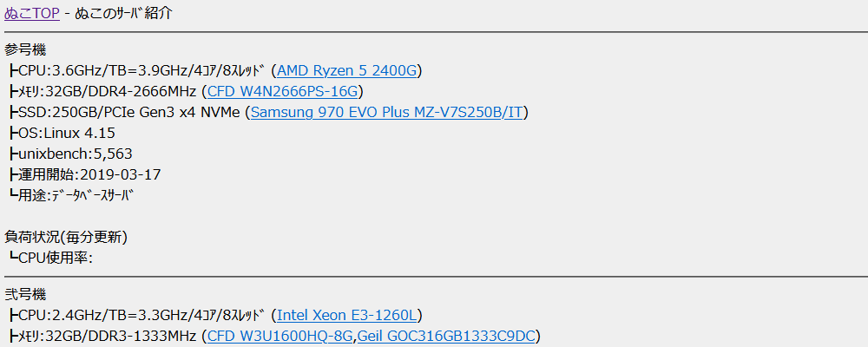Viewport: 868px width, 347px height.
Task: Click the 弐号機 section heading
Action: 26,295
